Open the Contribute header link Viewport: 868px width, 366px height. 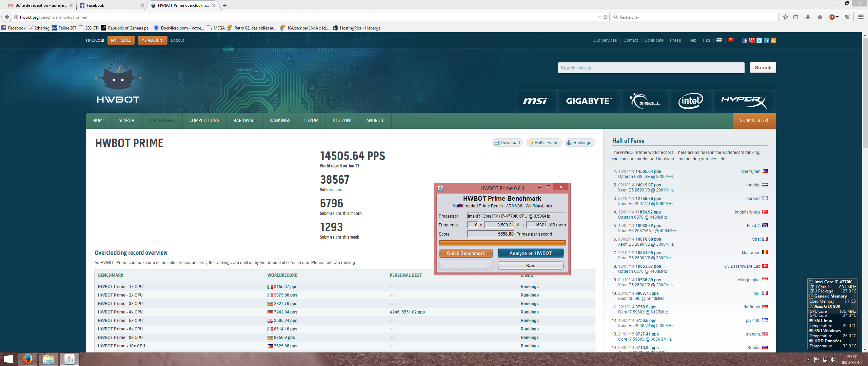(x=654, y=40)
